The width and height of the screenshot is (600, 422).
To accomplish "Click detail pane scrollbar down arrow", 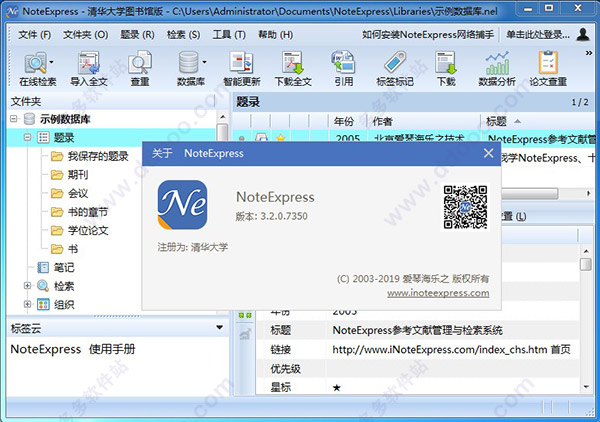I will [x=586, y=387].
